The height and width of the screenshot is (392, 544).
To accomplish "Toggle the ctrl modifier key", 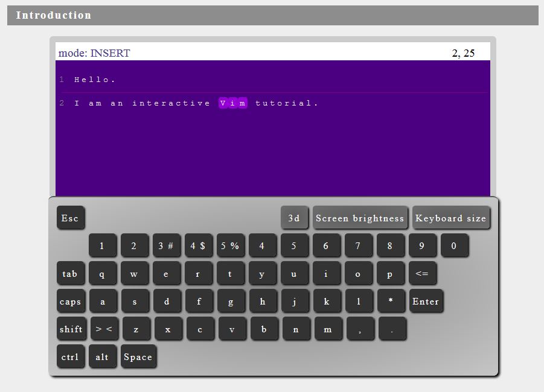I will click(71, 356).
